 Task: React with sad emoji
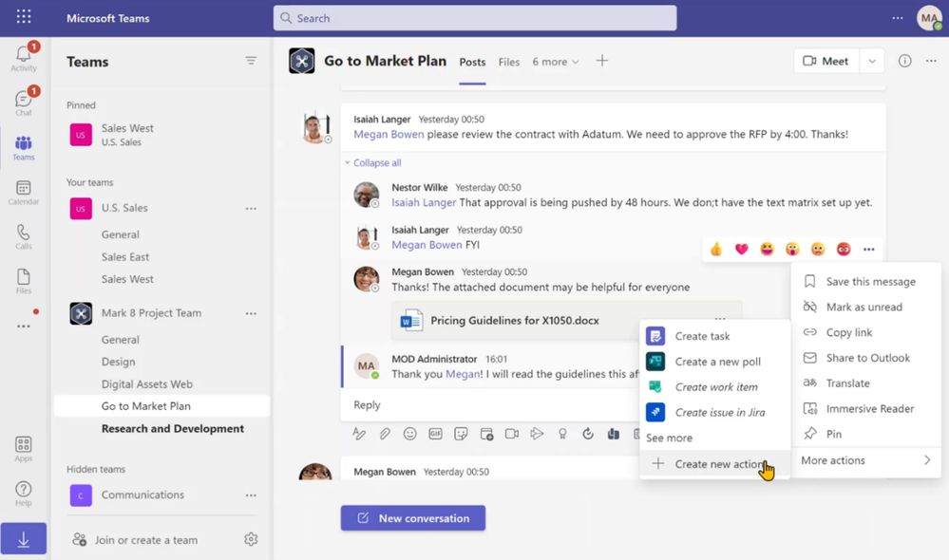tap(818, 250)
